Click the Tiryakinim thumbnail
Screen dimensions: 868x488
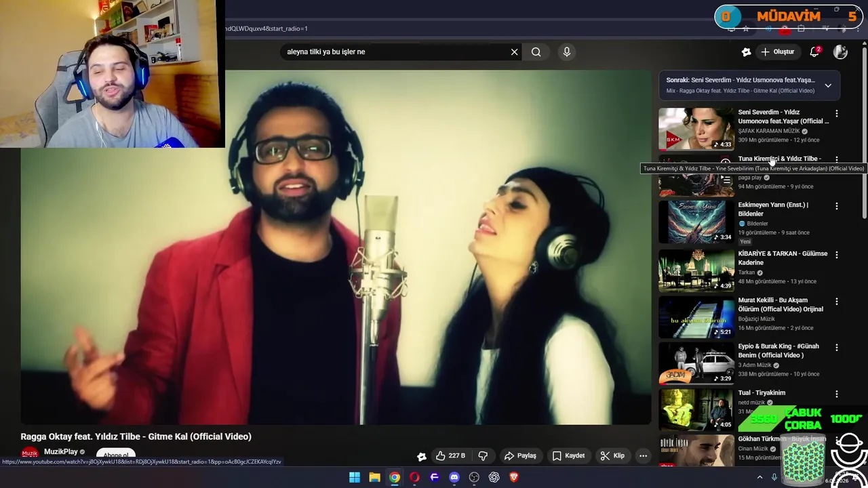[x=696, y=409]
